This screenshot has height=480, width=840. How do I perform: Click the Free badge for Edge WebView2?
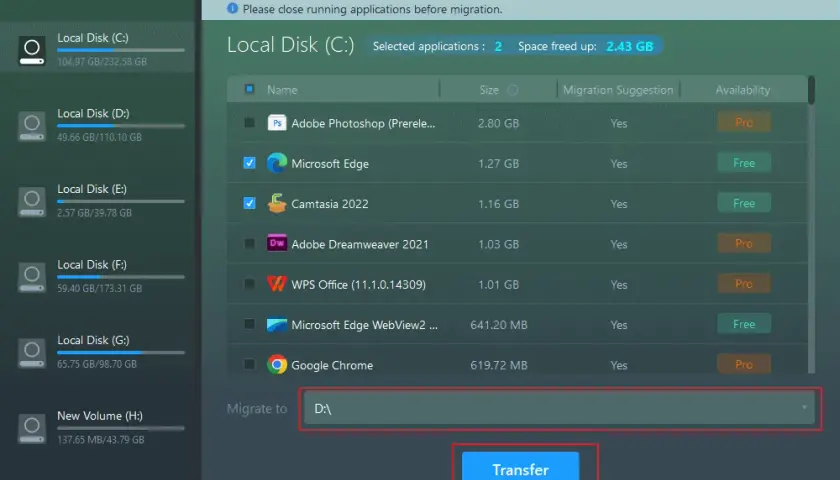(744, 324)
